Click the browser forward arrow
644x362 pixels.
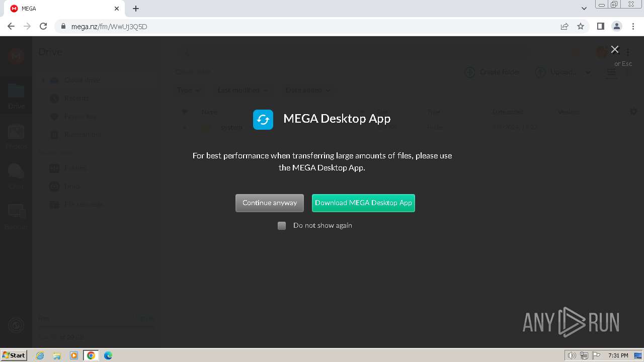(x=27, y=27)
